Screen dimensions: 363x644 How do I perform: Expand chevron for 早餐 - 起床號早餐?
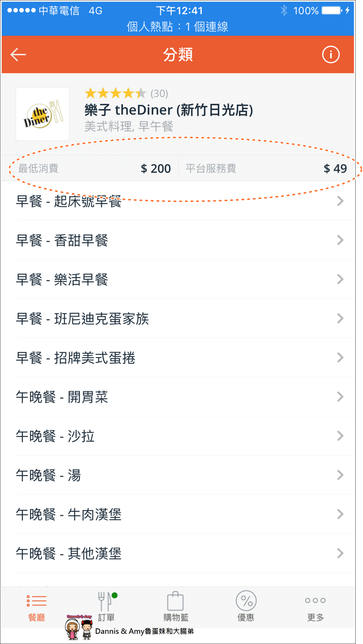tap(340, 201)
